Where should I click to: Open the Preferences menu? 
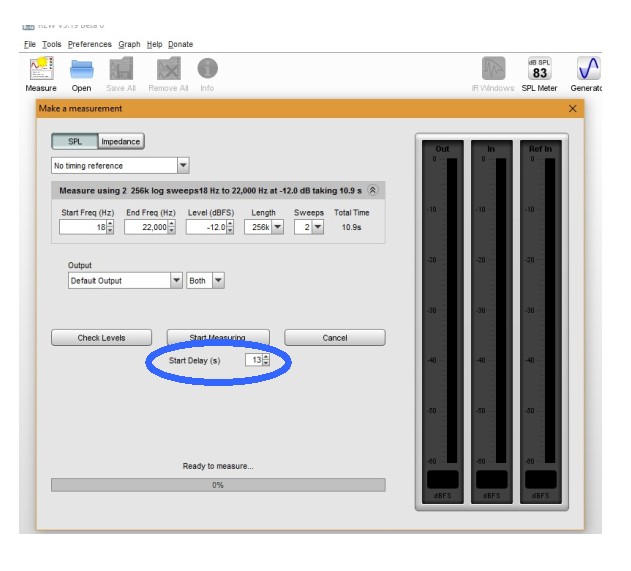90,44
